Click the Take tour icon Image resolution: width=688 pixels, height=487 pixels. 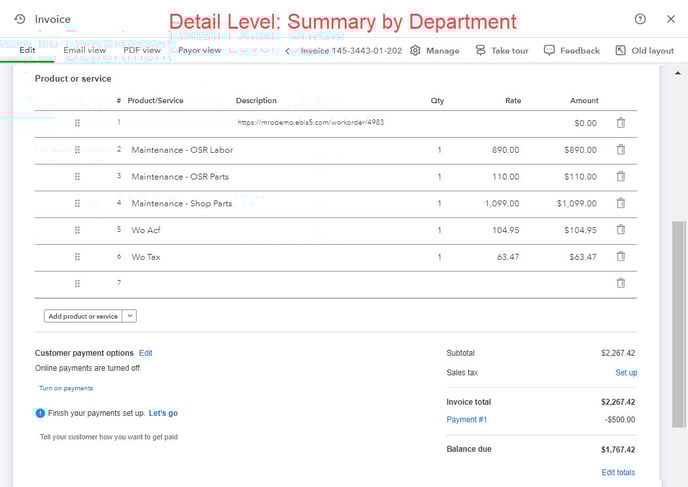(x=480, y=50)
